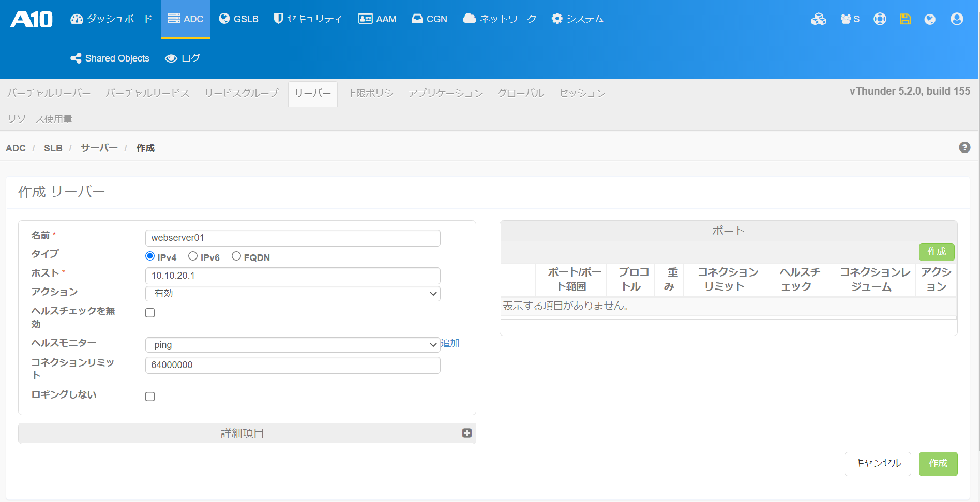Click the yellow save configuration icon
980x502 pixels.
coord(905,19)
